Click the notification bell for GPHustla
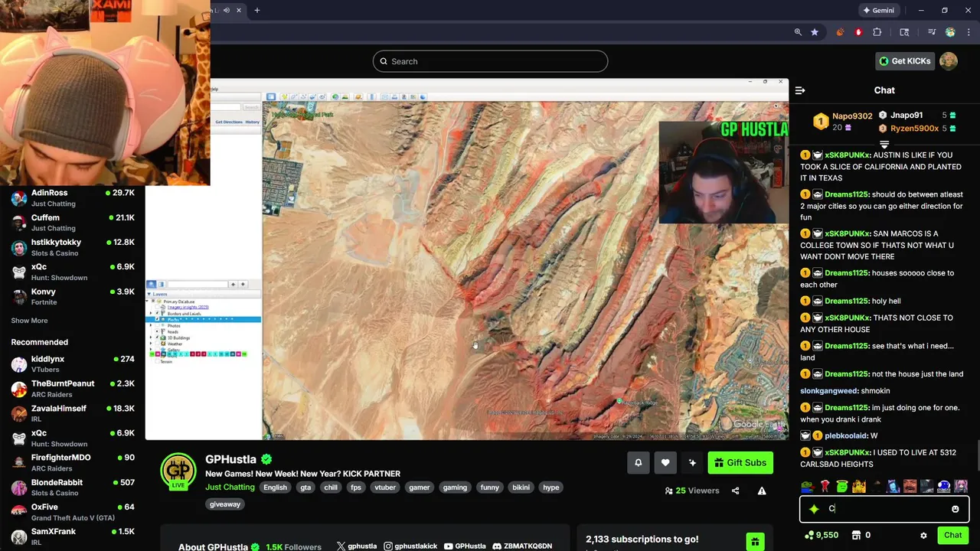980x551 pixels. click(638, 462)
